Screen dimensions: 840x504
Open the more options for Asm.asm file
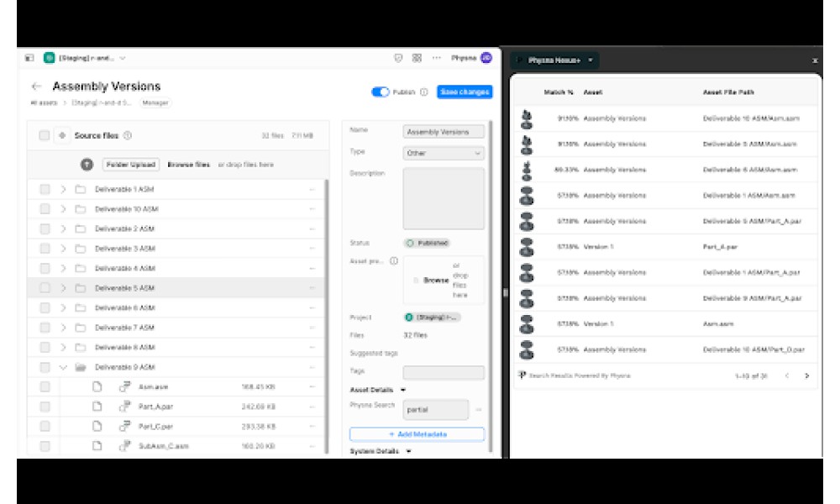(312, 386)
